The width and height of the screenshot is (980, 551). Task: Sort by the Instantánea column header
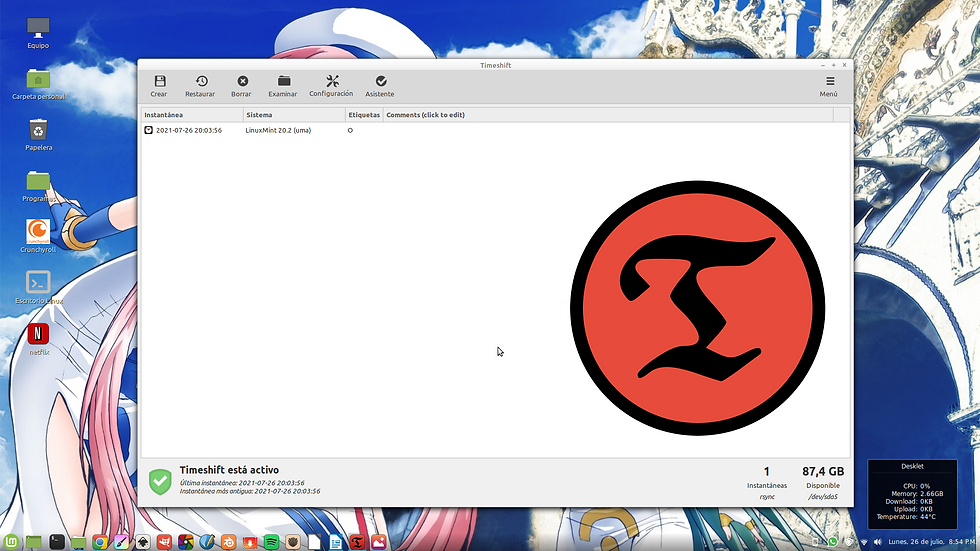(192, 115)
